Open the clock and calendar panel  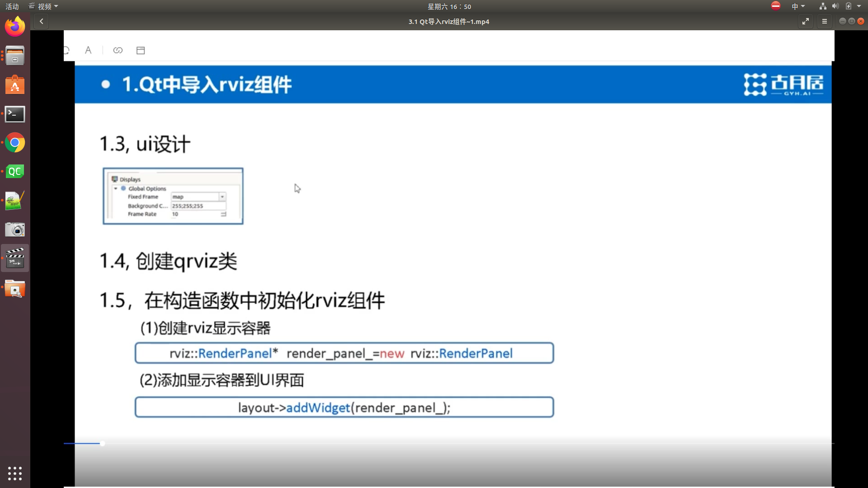pyautogui.click(x=449, y=6)
